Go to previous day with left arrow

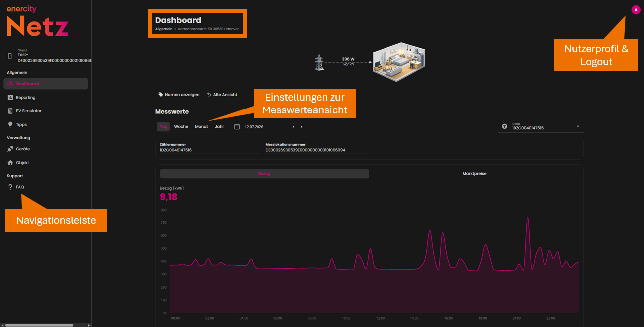point(293,127)
